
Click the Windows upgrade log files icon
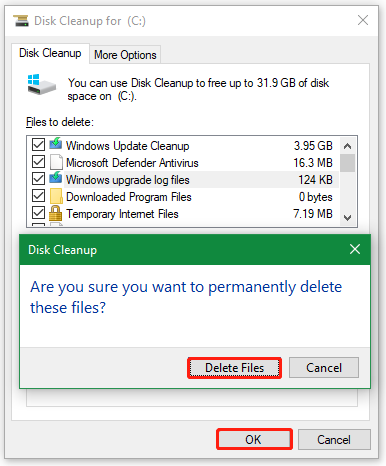(x=56, y=178)
